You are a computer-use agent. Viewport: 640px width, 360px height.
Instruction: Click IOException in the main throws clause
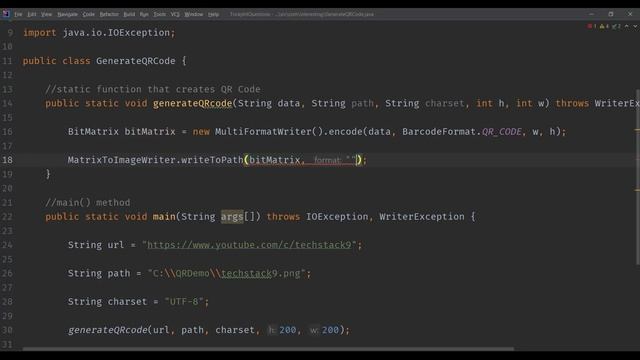tap(337, 217)
